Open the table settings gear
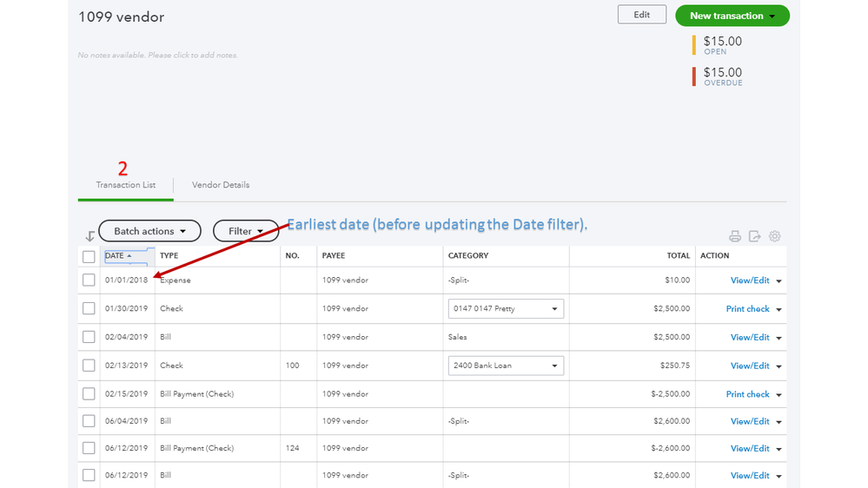Screen dimensions: 868x488 click(774, 236)
